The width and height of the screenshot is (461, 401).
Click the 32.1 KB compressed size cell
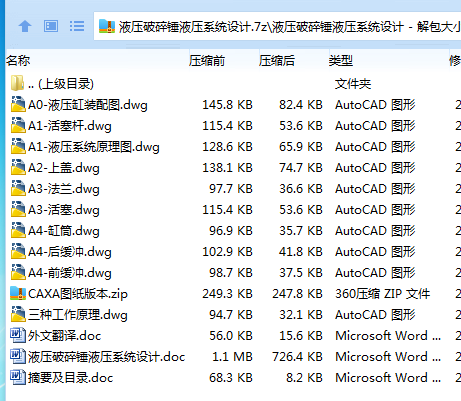[x=301, y=315]
